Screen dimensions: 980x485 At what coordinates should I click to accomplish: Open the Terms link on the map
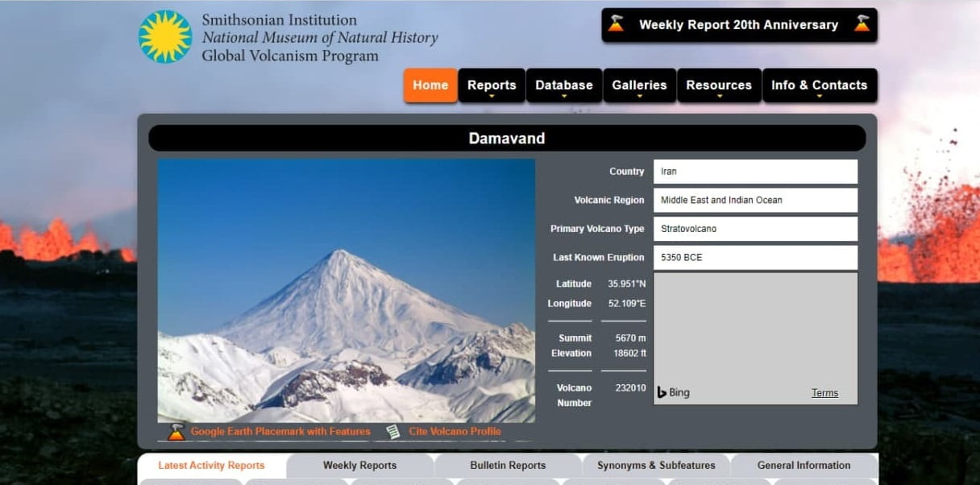click(824, 393)
